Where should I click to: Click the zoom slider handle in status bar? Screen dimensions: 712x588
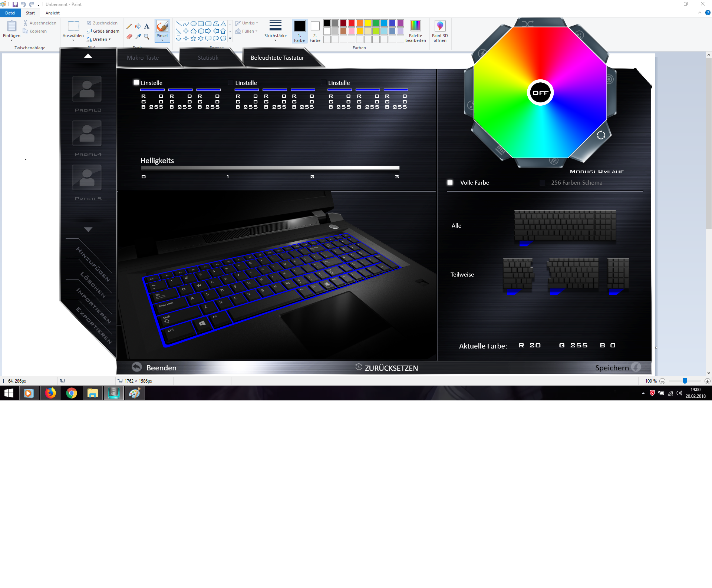click(x=685, y=381)
